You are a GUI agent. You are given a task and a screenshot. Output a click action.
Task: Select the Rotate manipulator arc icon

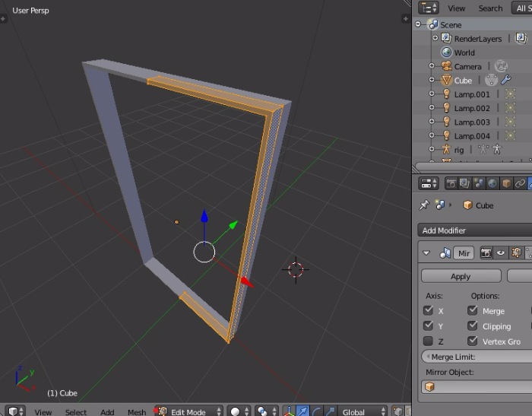tap(316, 411)
